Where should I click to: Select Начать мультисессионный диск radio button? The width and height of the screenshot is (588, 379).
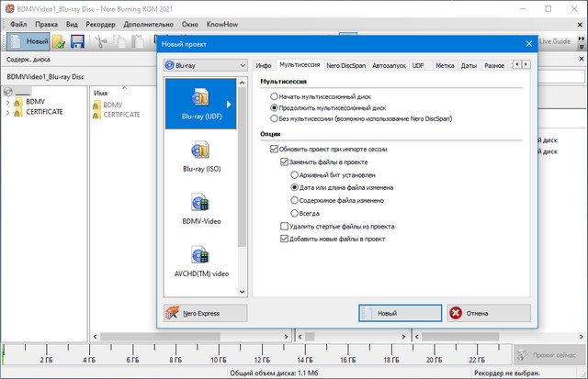coord(274,96)
